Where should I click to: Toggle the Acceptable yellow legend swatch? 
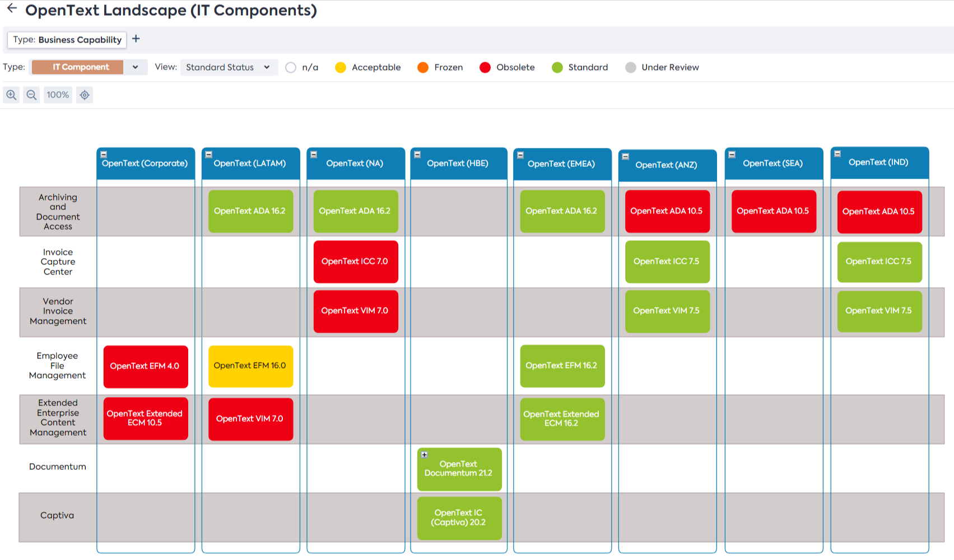[x=341, y=67]
